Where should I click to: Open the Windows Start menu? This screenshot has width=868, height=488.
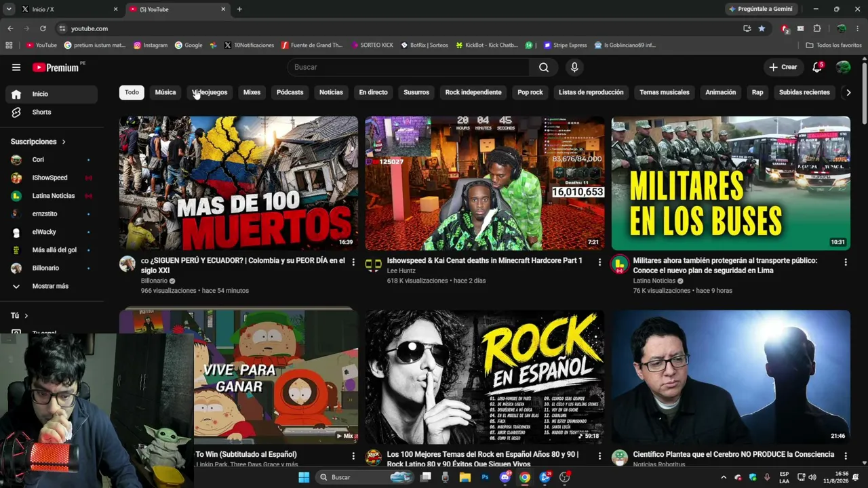[304, 477]
